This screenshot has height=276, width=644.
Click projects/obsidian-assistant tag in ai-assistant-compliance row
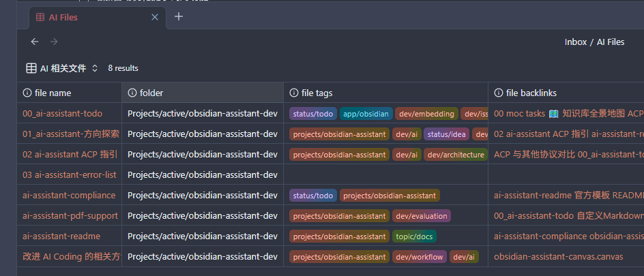point(390,196)
